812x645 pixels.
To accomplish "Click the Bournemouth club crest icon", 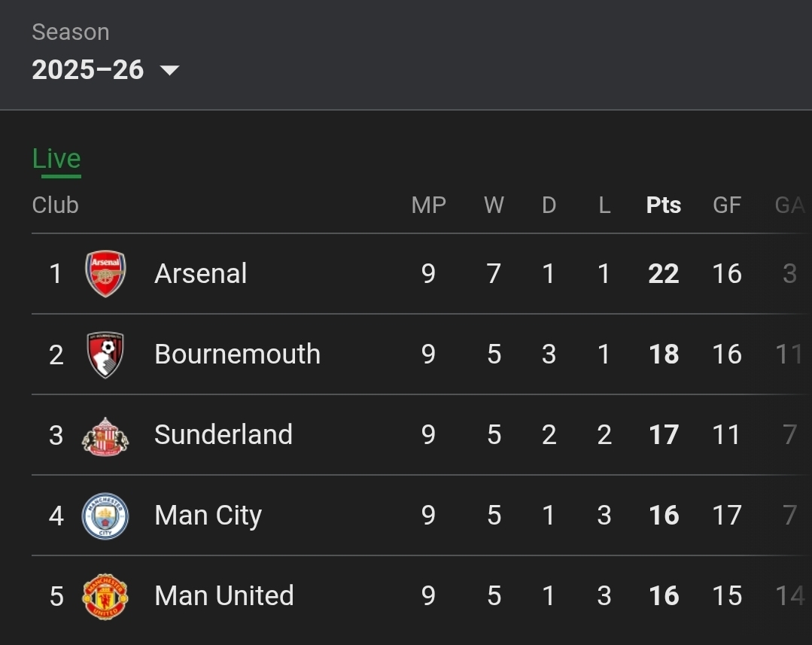I will (105, 354).
